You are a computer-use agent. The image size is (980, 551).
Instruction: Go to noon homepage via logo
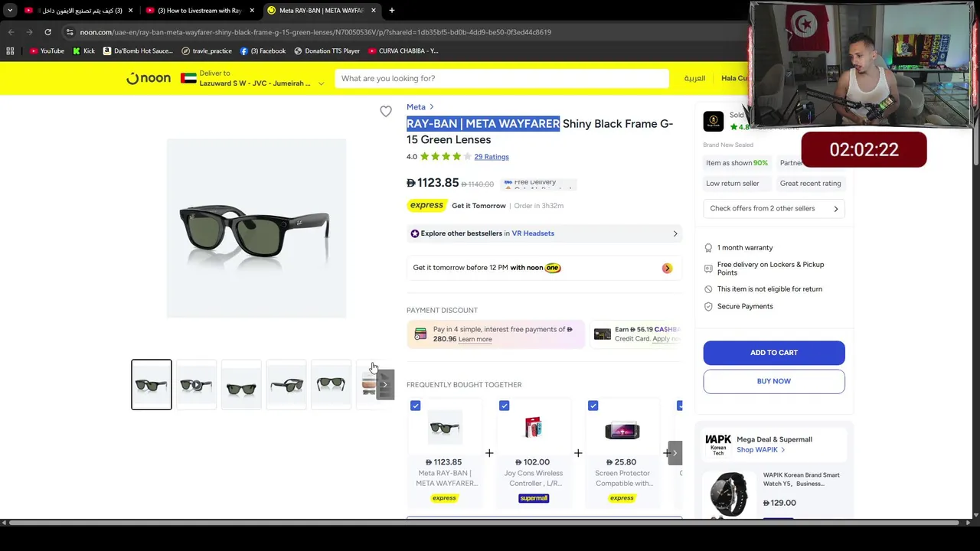click(x=149, y=78)
